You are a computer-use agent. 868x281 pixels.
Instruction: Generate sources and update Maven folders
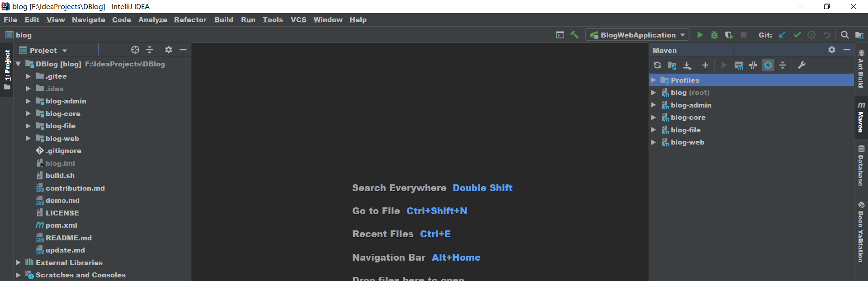tap(672, 65)
